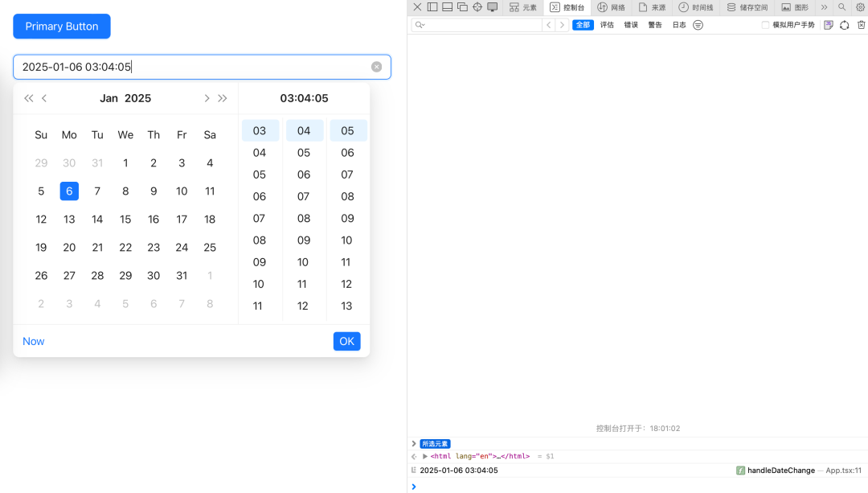The image size is (868, 493).
Task: Expand the html lang="en" element disclosure triangle
Action: [x=425, y=457]
